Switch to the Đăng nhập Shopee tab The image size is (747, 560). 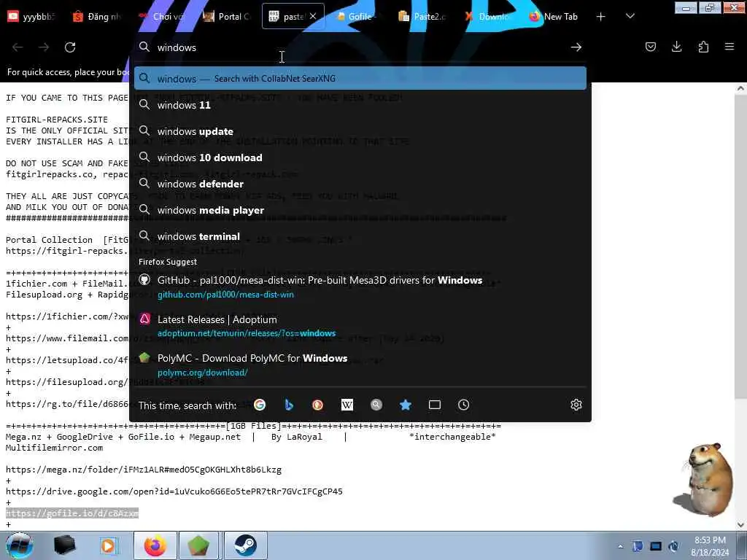(97, 16)
